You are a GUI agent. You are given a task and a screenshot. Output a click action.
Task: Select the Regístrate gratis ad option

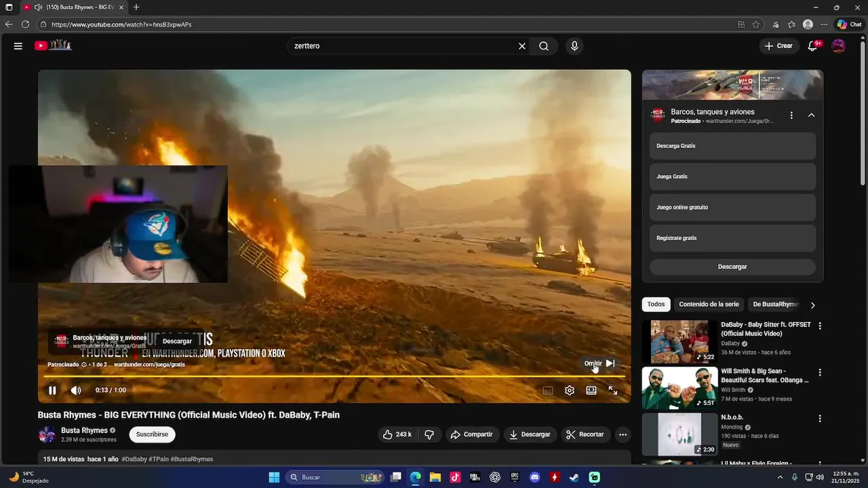732,238
